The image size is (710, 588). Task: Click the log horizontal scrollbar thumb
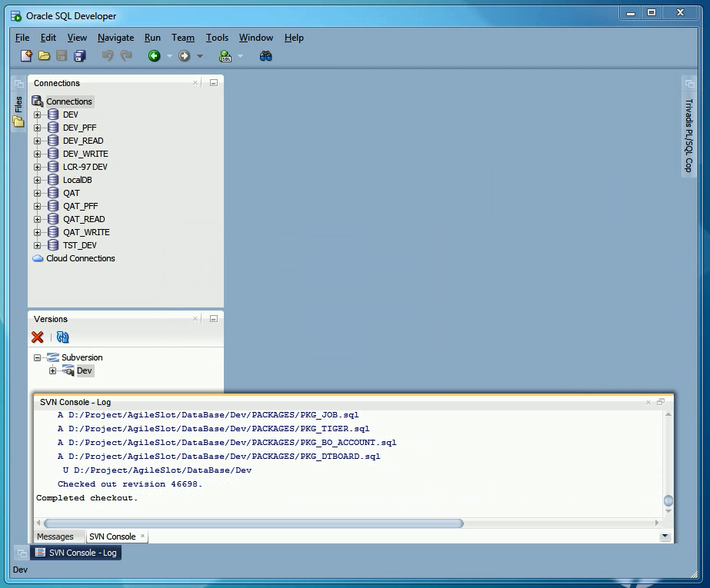[254, 523]
